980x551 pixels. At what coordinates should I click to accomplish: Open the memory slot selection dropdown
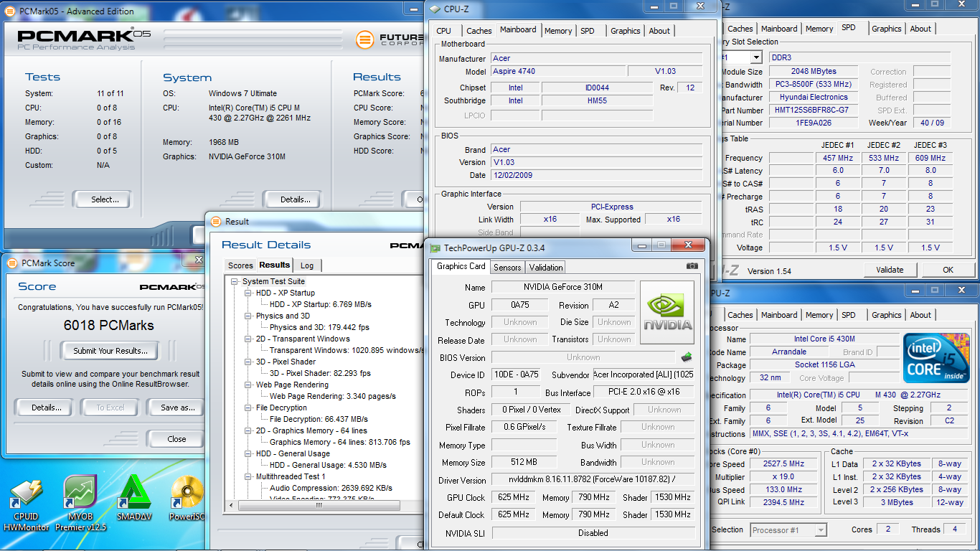tap(756, 57)
